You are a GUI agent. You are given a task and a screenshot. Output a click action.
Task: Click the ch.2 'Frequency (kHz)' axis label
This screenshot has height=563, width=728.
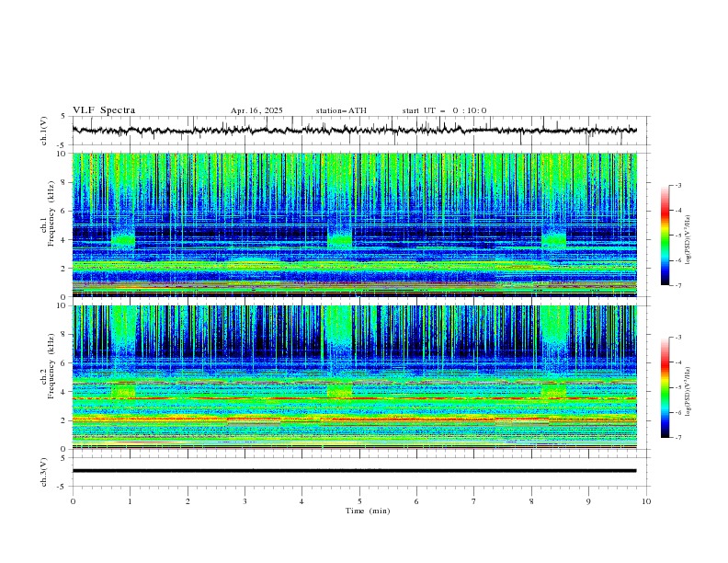pos(51,366)
